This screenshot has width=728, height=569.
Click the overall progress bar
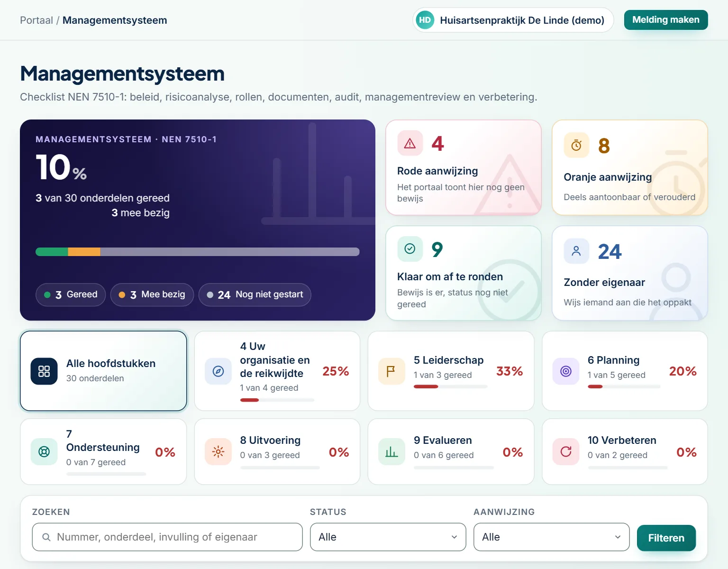click(x=198, y=252)
